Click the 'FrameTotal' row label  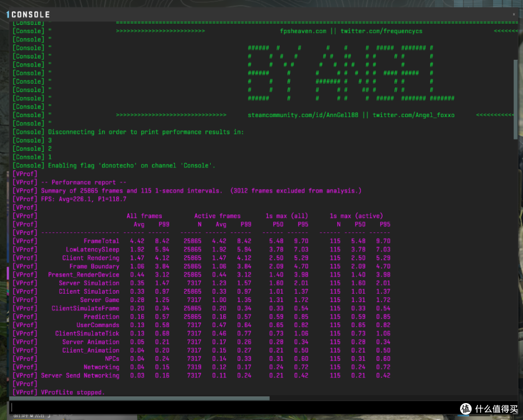(x=101, y=241)
